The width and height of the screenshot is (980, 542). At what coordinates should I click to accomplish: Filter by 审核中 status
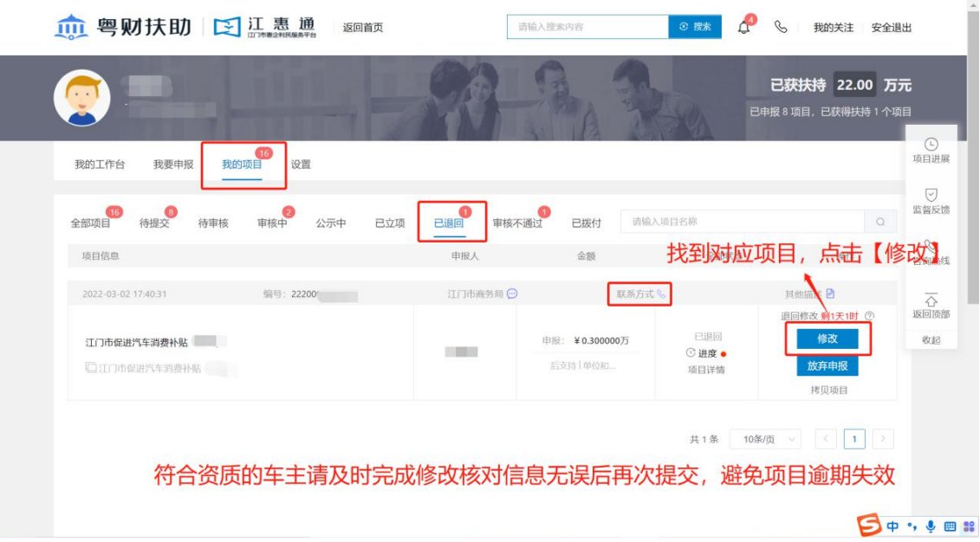272,223
